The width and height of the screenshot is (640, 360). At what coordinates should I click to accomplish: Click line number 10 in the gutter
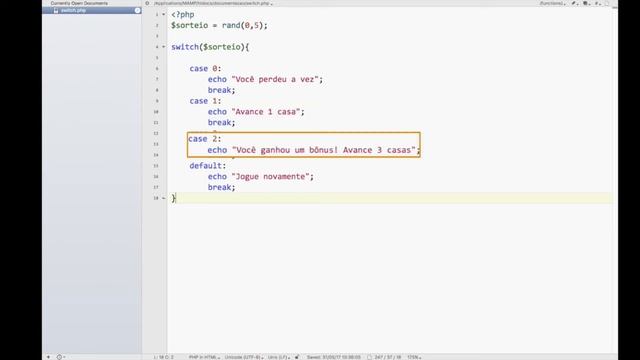pyautogui.click(x=156, y=112)
